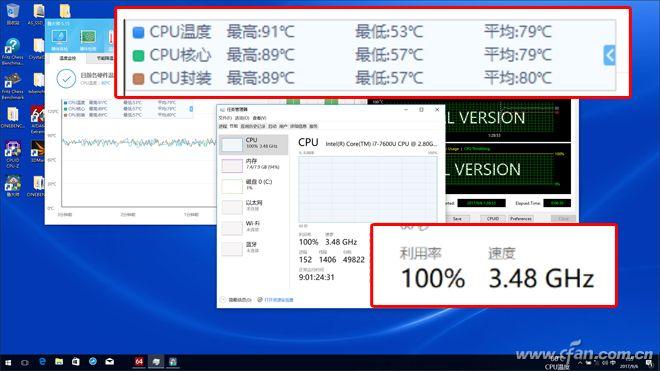Select the Wi-Fi entry in the performance sidebar
Image resolution: width=660 pixels, height=371 pixels.
(x=253, y=227)
